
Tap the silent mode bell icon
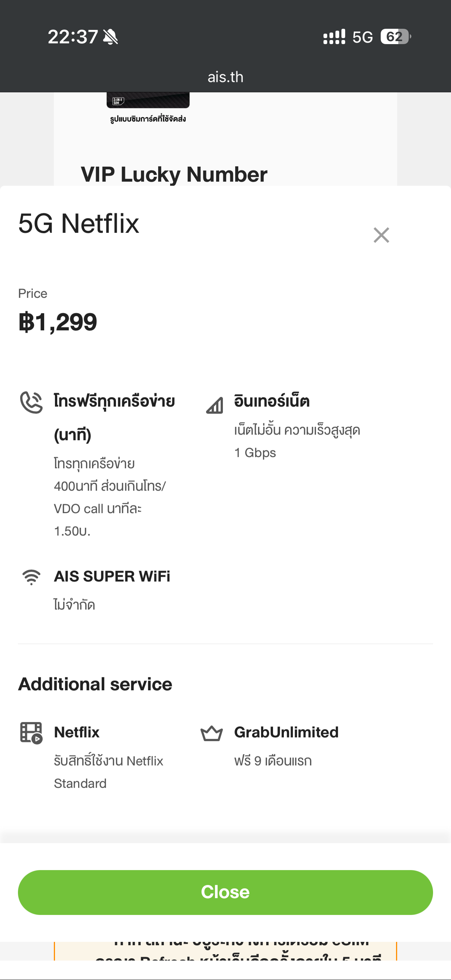pyautogui.click(x=110, y=37)
